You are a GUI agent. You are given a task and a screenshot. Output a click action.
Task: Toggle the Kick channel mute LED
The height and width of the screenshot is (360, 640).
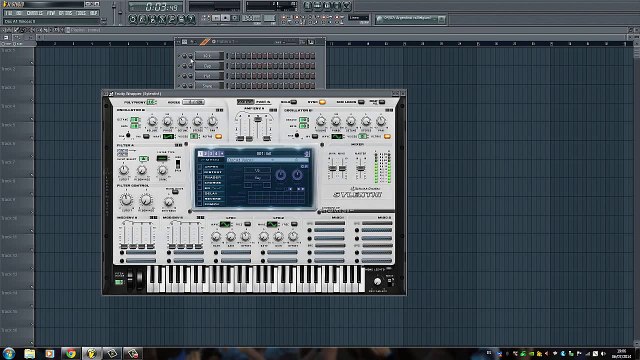pyautogui.click(x=179, y=56)
